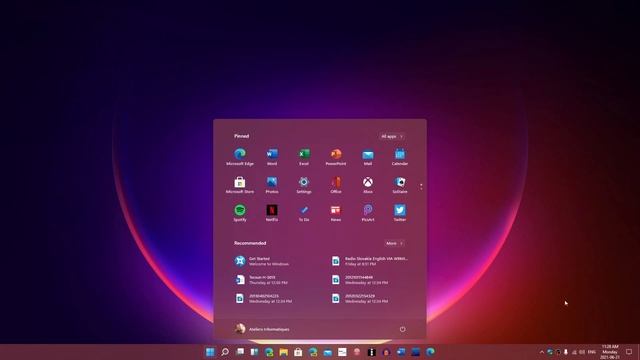The image size is (640, 360).
Task: Open File Explorer from the taskbar
Action: [283, 352]
